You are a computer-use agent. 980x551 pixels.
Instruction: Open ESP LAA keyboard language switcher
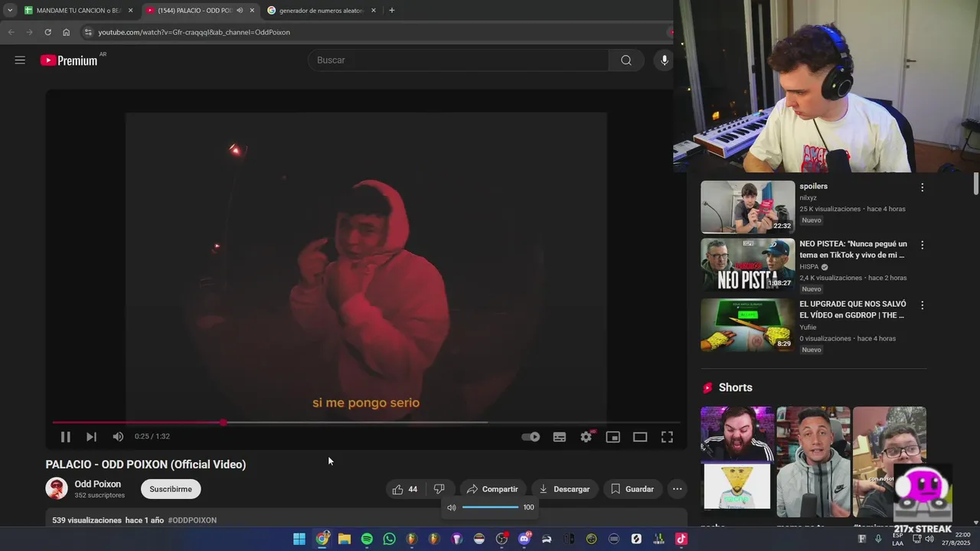pos(897,539)
